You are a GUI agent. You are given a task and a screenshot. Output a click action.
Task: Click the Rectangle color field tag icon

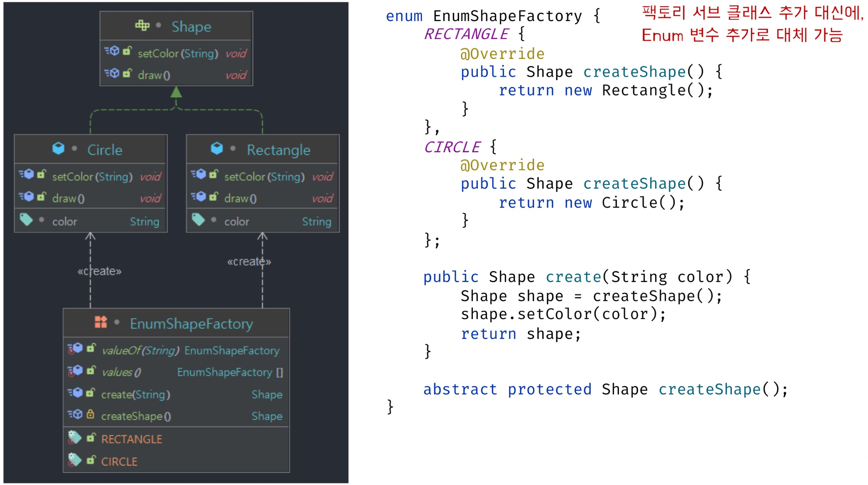198,219
